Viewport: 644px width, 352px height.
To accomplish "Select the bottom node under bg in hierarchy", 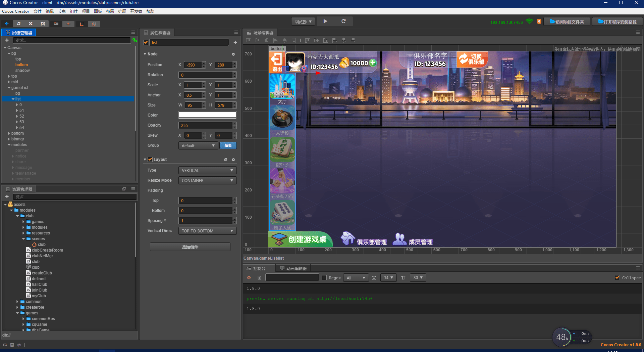I will point(21,65).
